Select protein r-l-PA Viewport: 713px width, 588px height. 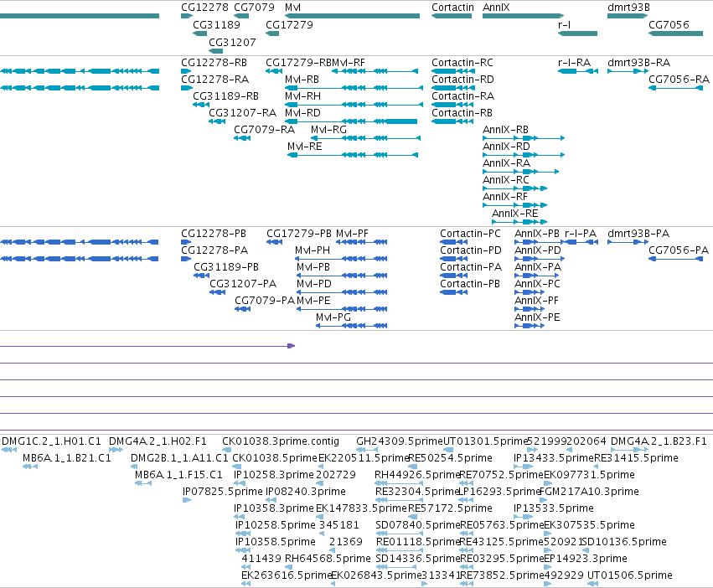coord(581,242)
